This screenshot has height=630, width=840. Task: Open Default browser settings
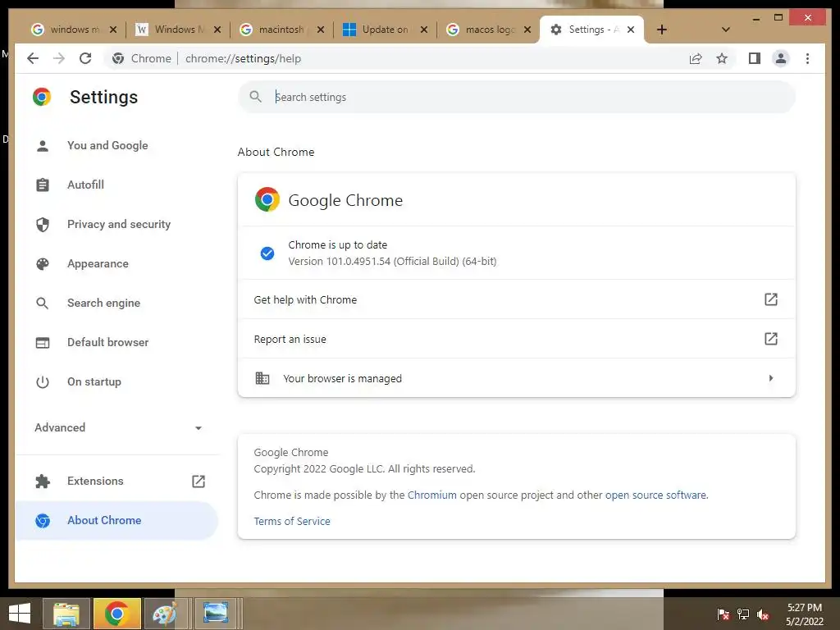(107, 342)
